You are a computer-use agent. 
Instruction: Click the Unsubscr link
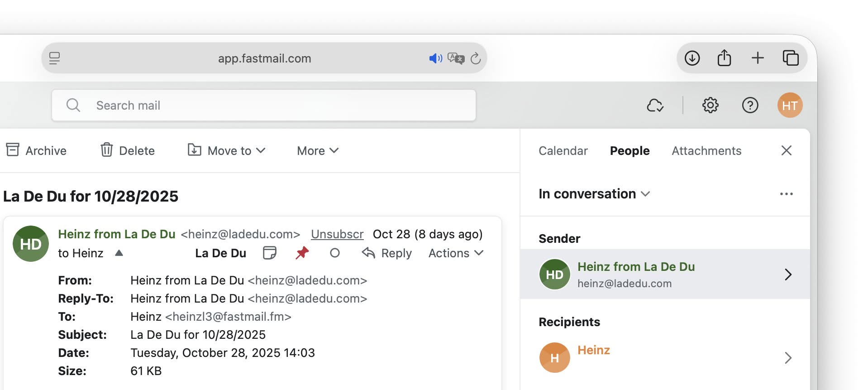pyautogui.click(x=337, y=234)
